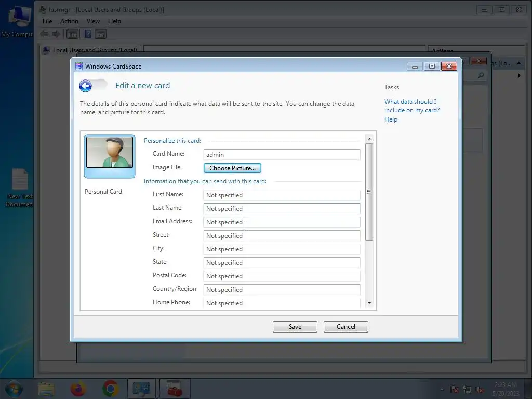
Task: Launch Firefox from the taskbar
Action: click(78, 389)
